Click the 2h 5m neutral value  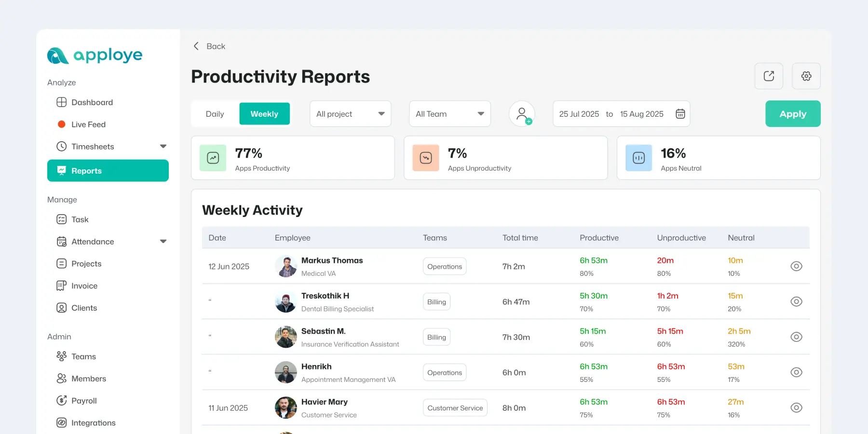[739, 331]
